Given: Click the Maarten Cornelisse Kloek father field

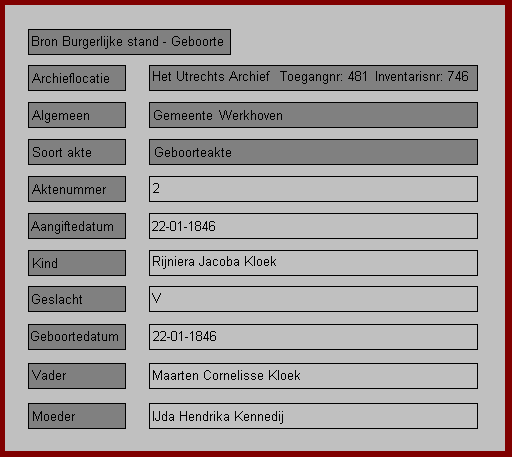Looking at the screenshot, I should [x=313, y=376].
